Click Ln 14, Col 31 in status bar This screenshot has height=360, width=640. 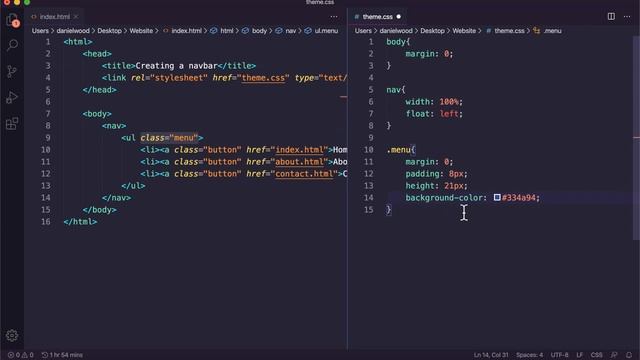point(491,355)
